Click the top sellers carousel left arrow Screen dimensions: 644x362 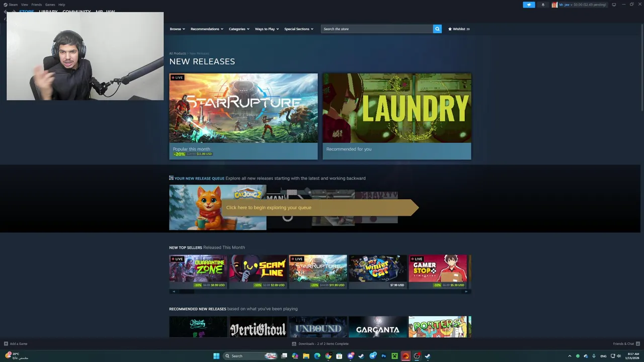(174, 292)
